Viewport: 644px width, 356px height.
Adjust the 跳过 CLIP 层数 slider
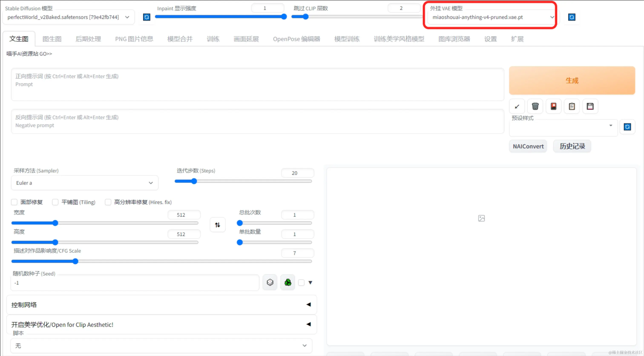point(357,17)
